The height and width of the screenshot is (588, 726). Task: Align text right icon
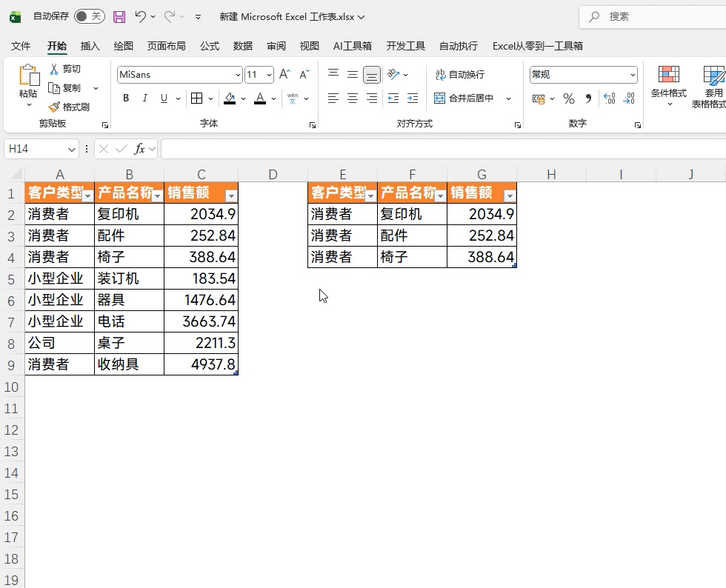coord(372,98)
